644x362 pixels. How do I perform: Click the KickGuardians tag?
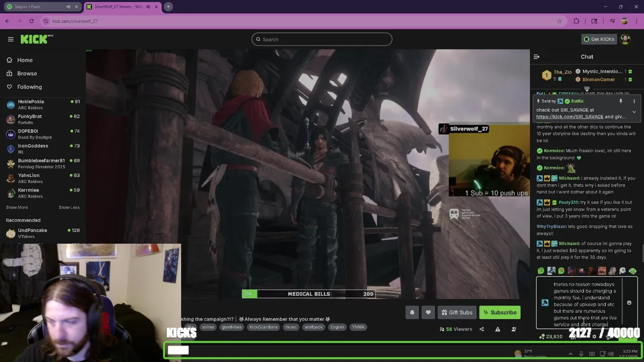263,327
